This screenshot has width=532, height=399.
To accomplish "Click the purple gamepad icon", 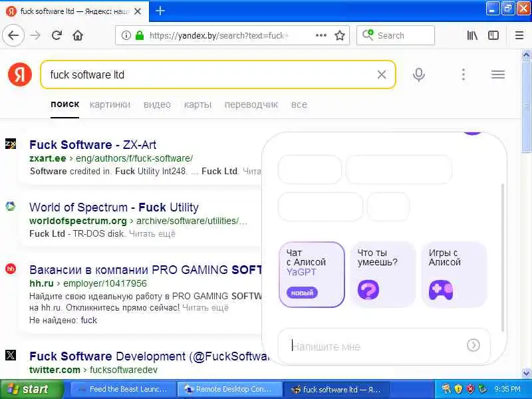I will pyautogui.click(x=440, y=290).
